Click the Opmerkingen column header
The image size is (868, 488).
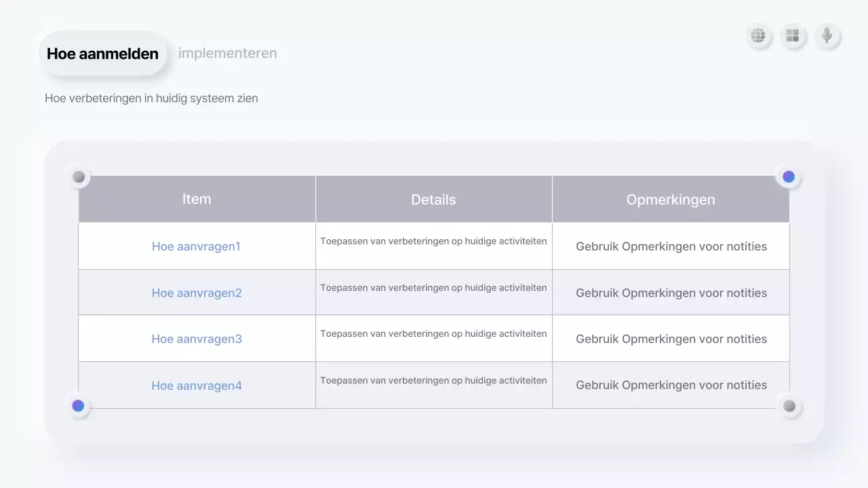point(671,199)
